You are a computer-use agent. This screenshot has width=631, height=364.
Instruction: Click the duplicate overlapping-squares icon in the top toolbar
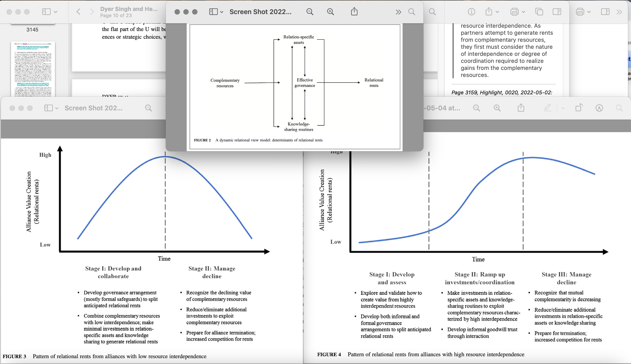point(539,12)
